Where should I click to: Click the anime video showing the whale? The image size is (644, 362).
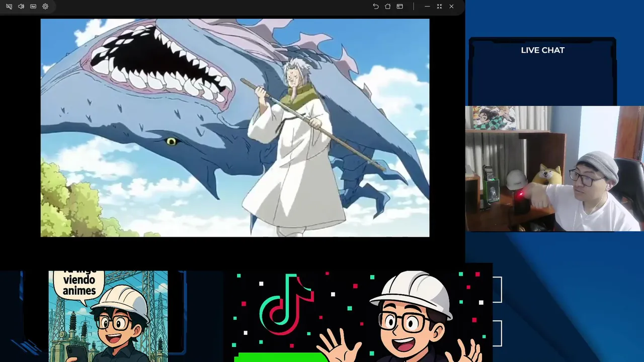(235, 128)
